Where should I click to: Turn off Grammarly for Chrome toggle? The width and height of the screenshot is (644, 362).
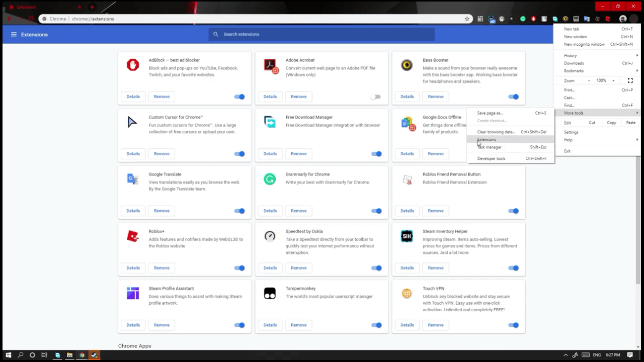(x=376, y=211)
